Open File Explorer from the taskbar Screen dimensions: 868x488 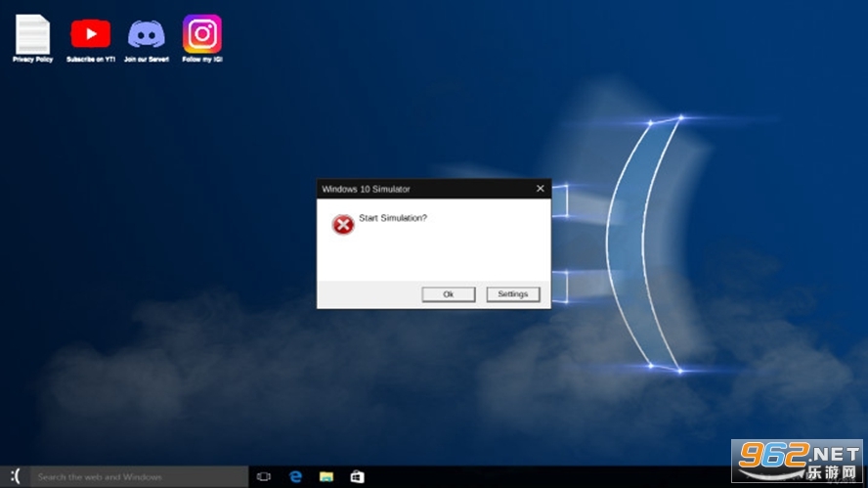click(326, 476)
